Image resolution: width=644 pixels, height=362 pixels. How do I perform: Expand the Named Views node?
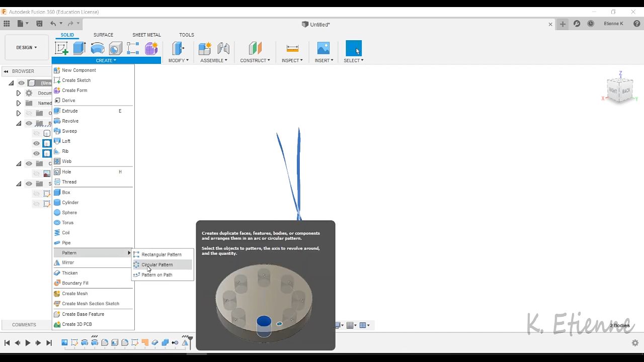click(x=19, y=103)
